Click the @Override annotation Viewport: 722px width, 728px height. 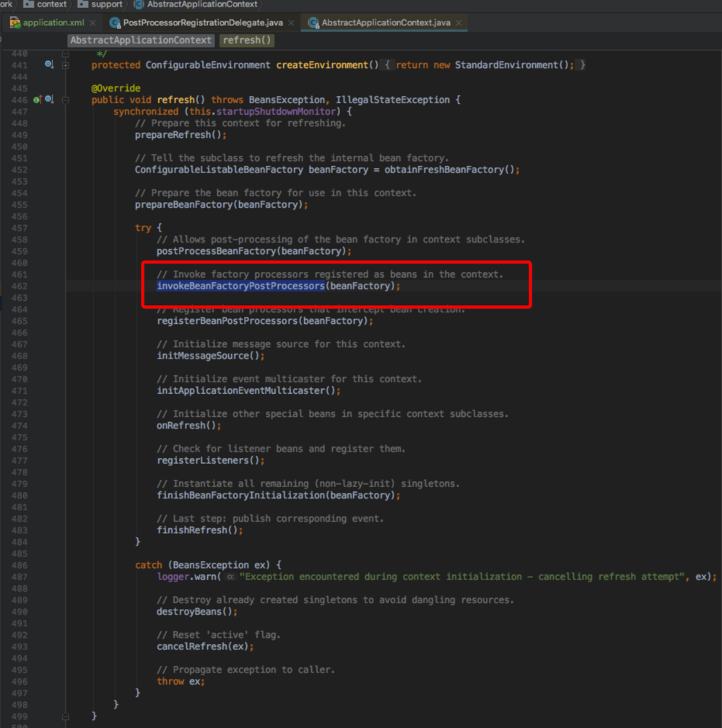(x=116, y=88)
